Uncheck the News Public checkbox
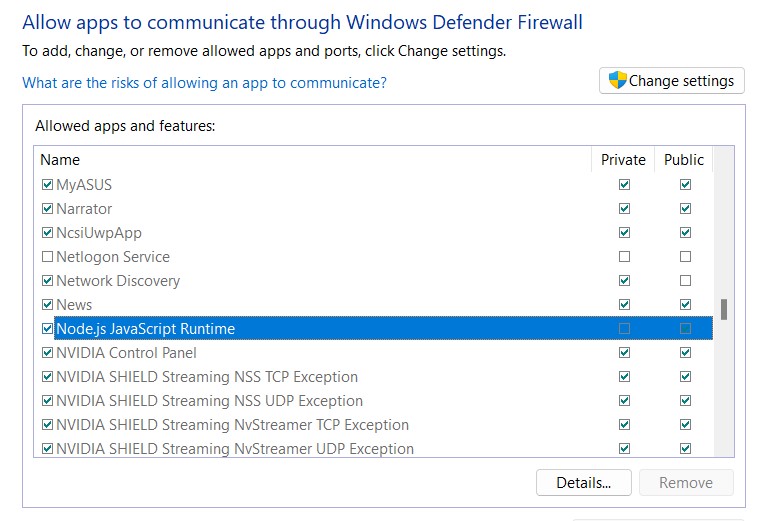This screenshot has height=521, width=757. coord(685,305)
